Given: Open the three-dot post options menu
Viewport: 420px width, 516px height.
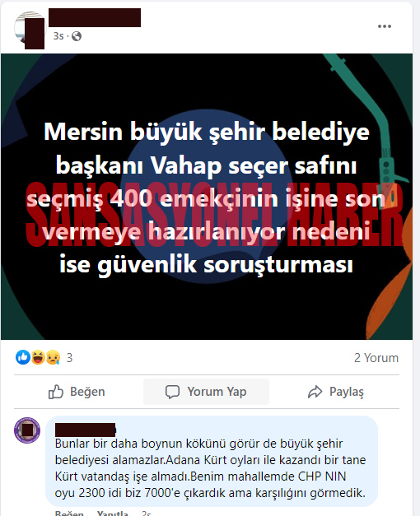Looking at the screenshot, I should pos(384,26).
